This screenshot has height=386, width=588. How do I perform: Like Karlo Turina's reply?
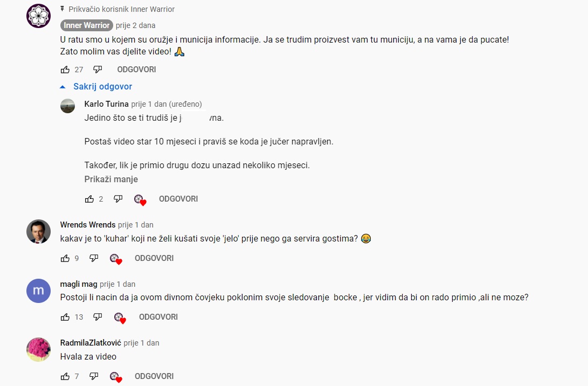point(89,199)
